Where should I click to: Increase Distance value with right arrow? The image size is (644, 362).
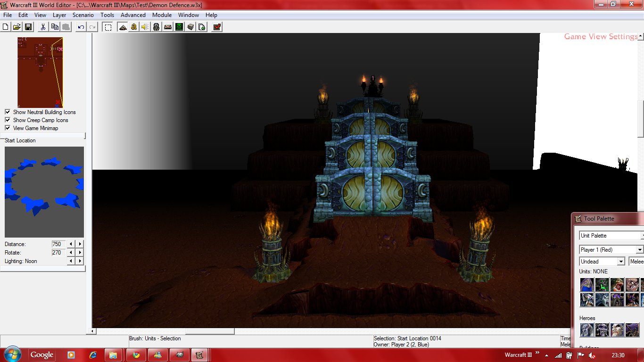coord(80,244)
